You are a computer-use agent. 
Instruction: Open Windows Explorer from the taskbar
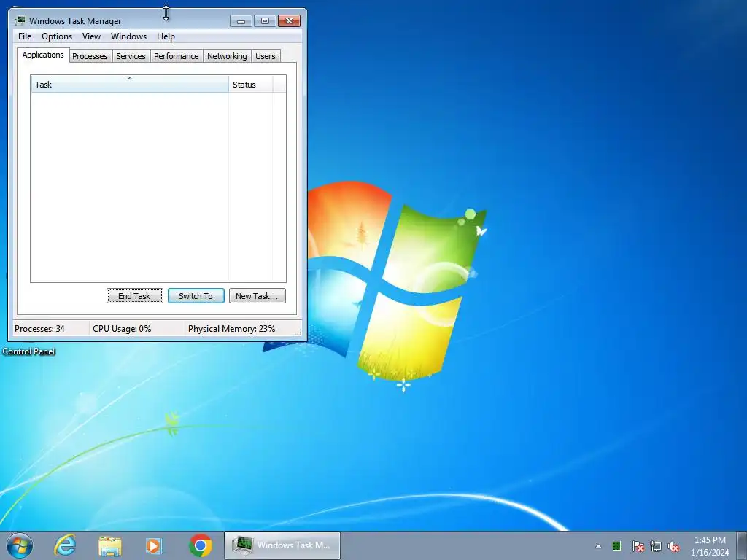coord(110,545)
